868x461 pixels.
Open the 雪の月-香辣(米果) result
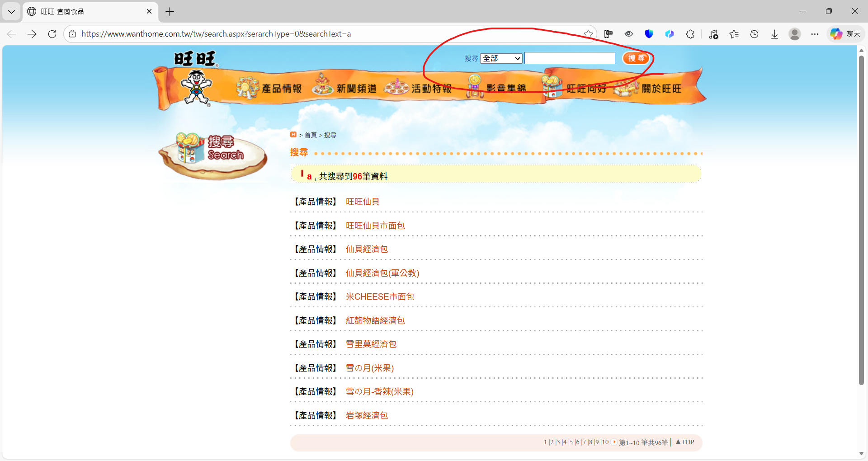[380, 391]
